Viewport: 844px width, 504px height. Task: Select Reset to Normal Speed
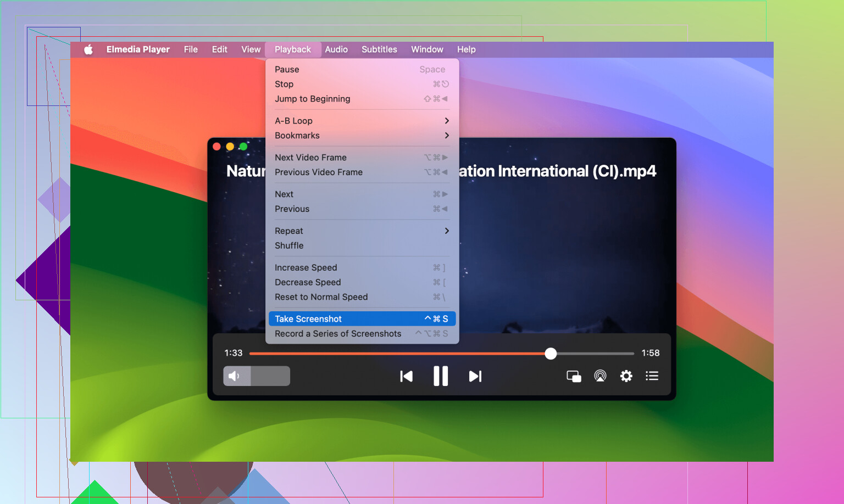coord(362,297)
